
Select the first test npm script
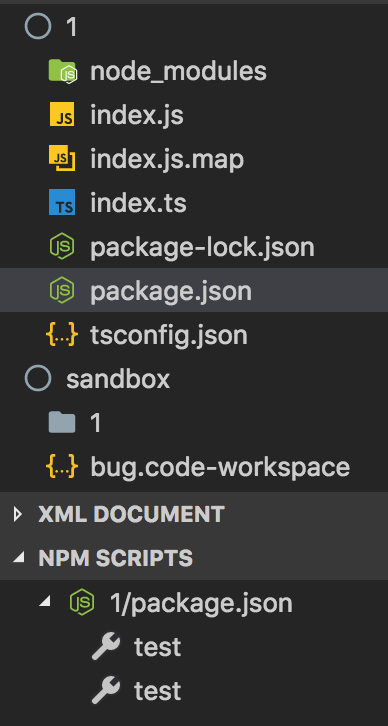(157, 647)
